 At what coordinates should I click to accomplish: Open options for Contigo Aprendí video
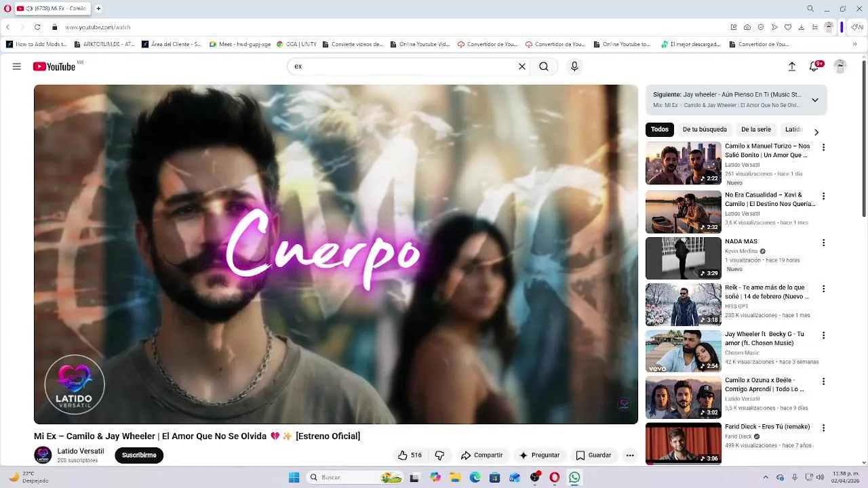(x=824, y=382)
